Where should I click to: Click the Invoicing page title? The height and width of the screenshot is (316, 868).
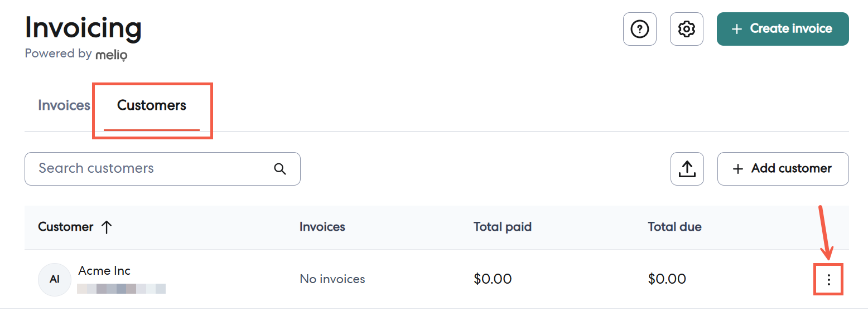(x=83, y=28)
